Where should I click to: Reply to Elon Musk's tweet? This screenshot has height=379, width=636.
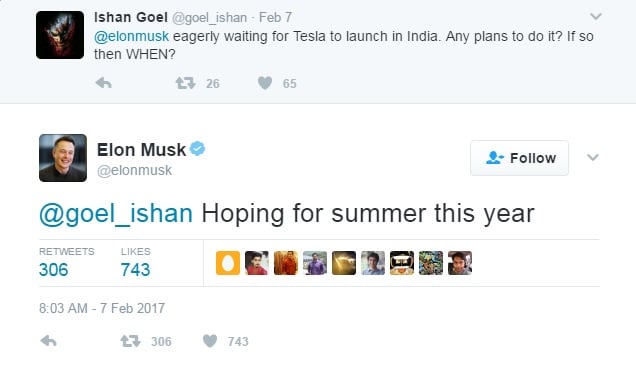click(x=48, y=341)
